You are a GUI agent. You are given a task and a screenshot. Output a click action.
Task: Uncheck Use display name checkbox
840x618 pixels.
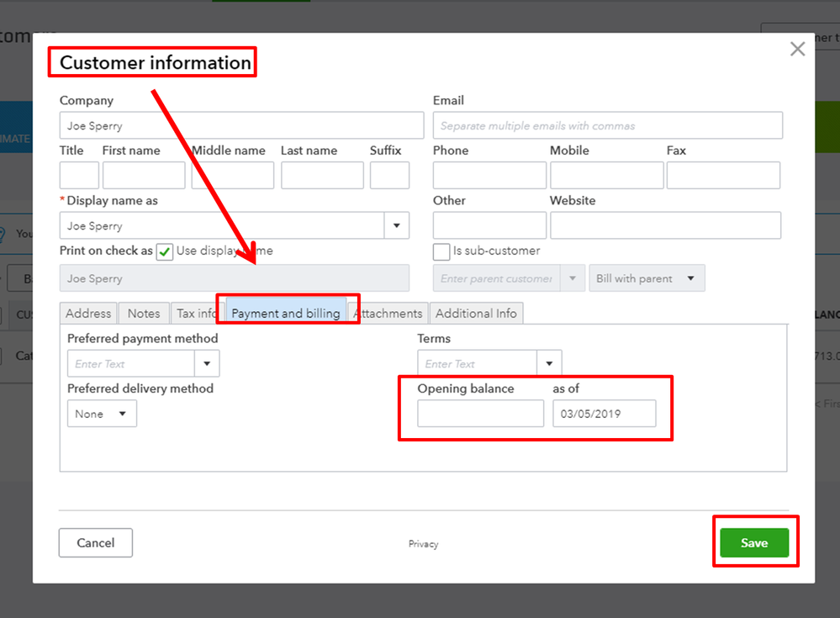click(x=165, y=251)
